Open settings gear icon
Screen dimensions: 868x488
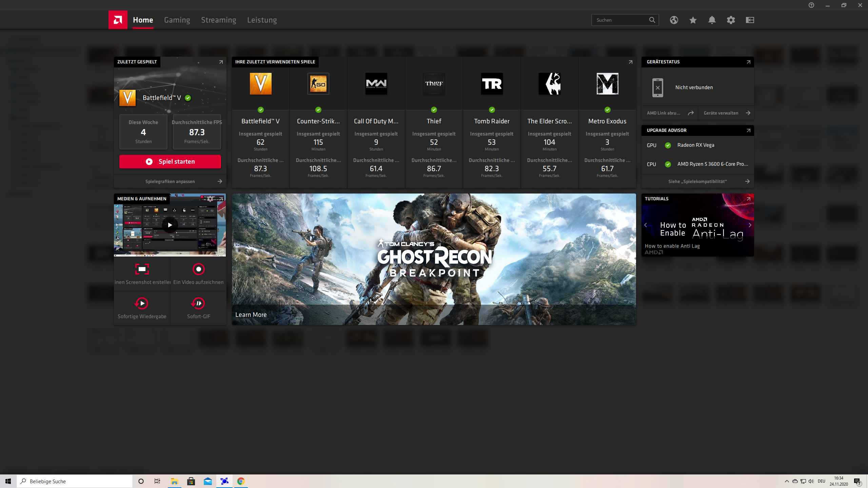(x=731, y=20)
